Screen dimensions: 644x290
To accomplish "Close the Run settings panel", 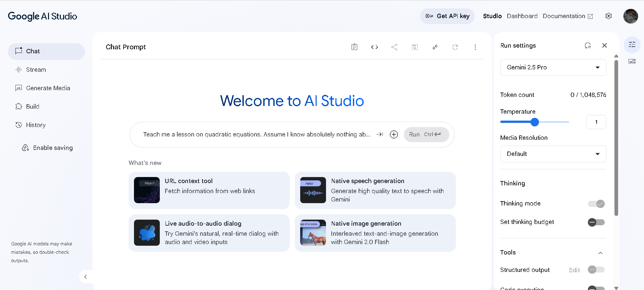I will click(604, 45).
